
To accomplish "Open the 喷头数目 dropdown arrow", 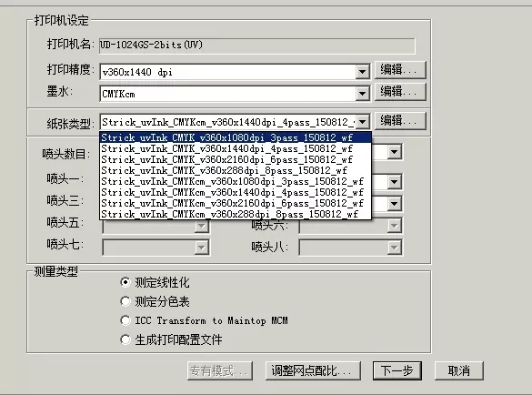I will (x=395, y=152).
